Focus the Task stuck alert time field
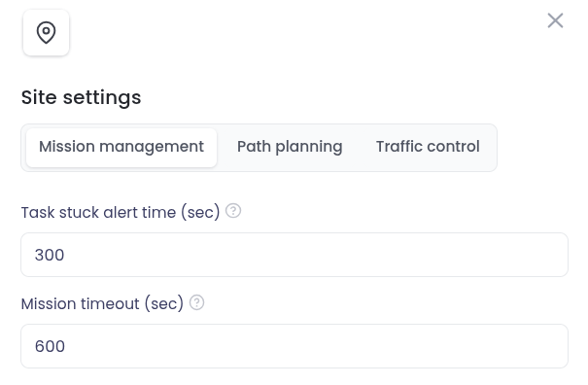Viewport: 588px width, 385px height. coord(294,255)
